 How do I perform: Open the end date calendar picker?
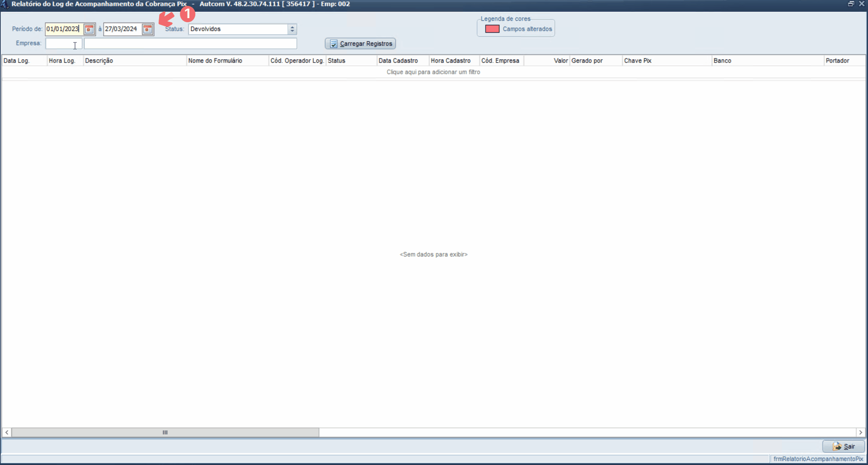(148, 29)
